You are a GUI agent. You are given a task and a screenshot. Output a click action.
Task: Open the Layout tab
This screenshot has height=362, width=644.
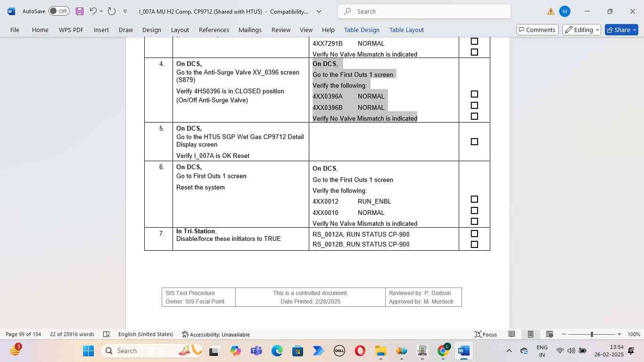(180, 30)
